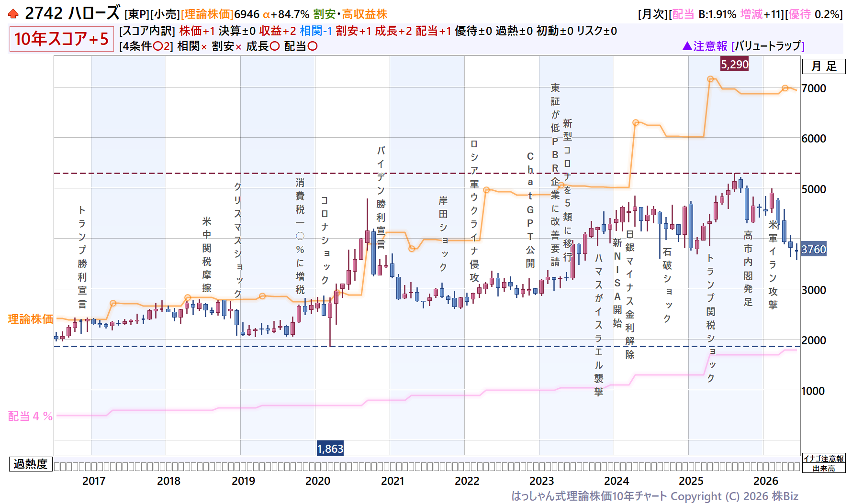This screenshot has height=504, width=852.
Task: Click the 高市内閣発足 event annotation
Action: (x=748, y=268)
